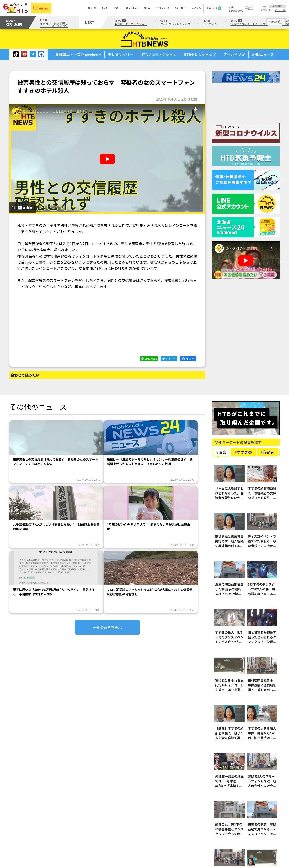289x868 pixels.
Task: Open the 情報・映像提供 イチオシ動画ポスト banner
Action: tap(246, 180)
